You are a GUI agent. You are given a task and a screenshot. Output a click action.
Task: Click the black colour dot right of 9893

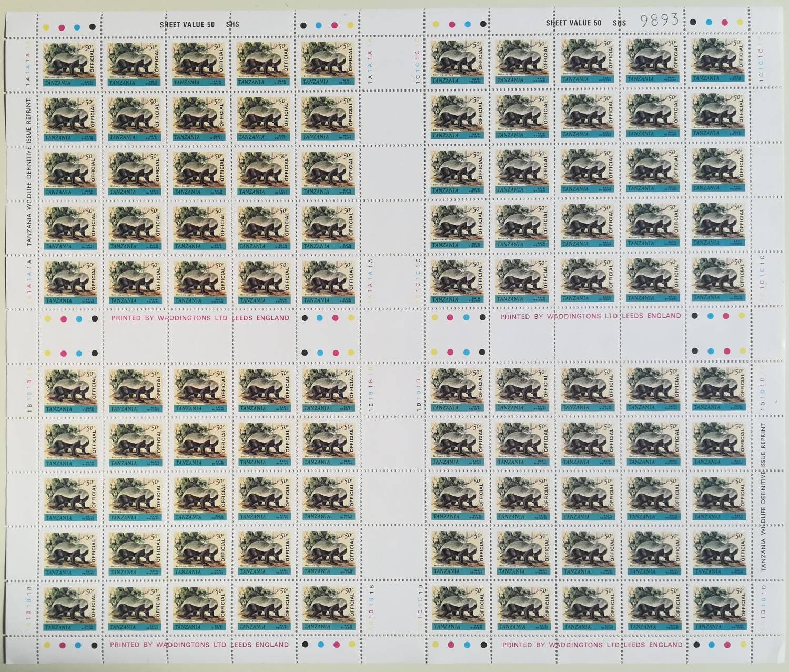point(694,22)
